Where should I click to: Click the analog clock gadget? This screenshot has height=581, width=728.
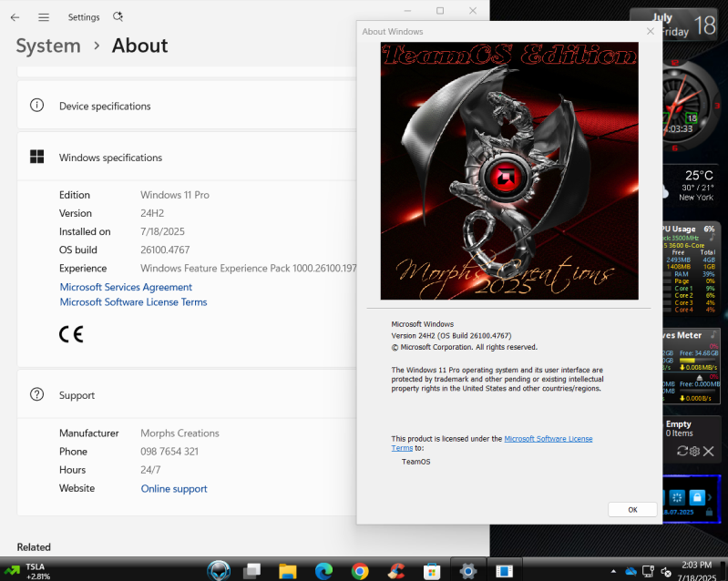pos(691,107)
